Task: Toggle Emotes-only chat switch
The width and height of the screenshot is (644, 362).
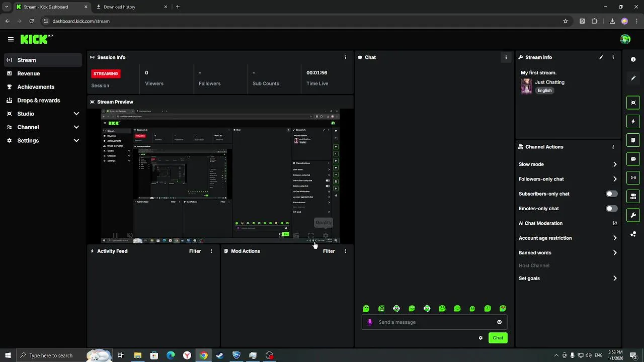Action: coord(611,209)
